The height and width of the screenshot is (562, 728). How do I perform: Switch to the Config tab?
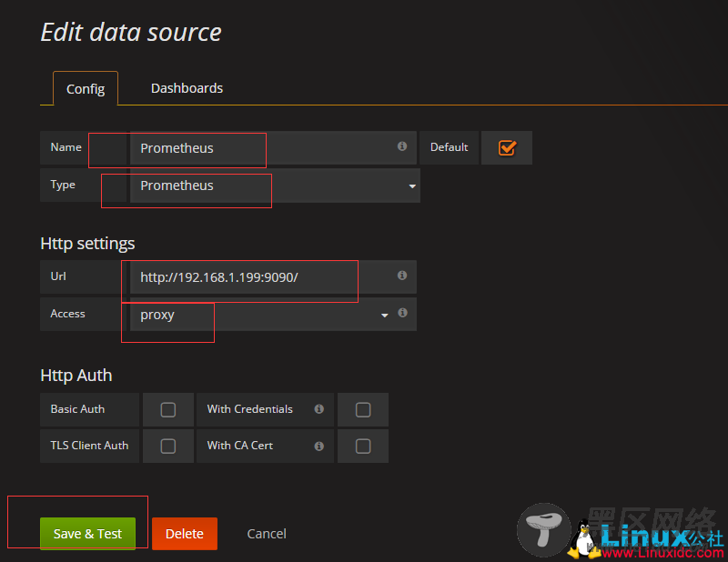86,88
